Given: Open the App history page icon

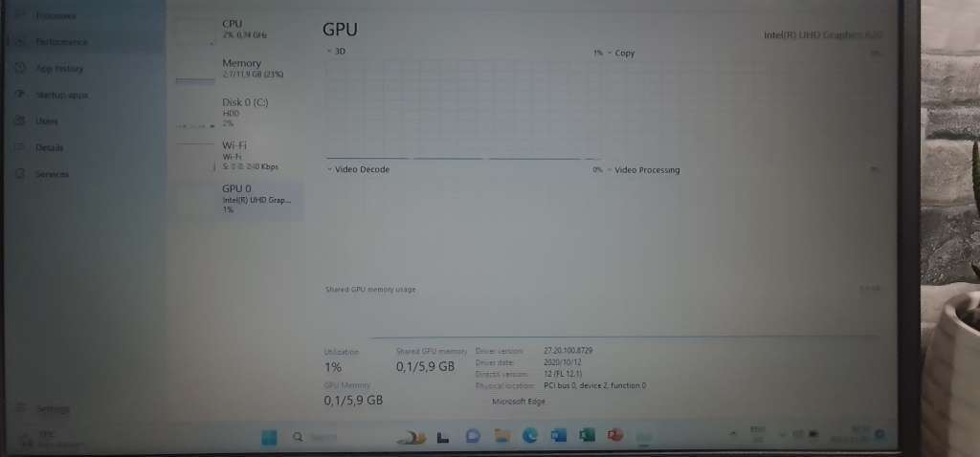Looking at the screenshot, I should click(x=21, y=69).
